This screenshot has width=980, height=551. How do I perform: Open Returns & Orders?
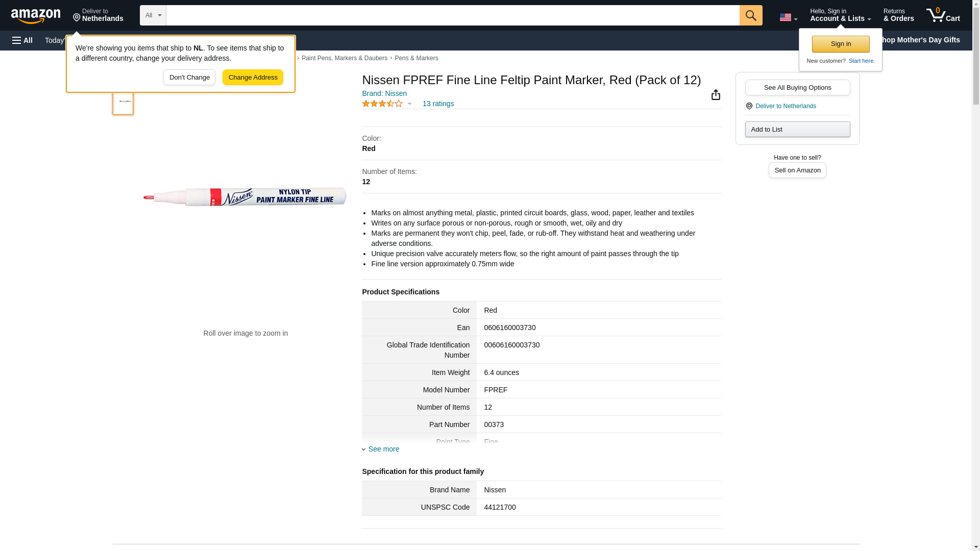tap(898, 15)
